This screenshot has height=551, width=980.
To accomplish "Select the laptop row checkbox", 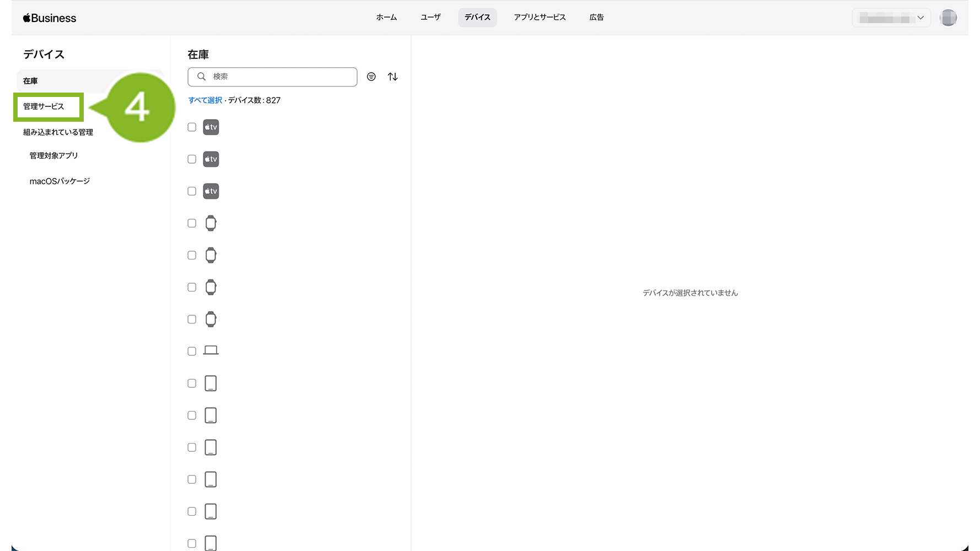I will click(192, 351).
